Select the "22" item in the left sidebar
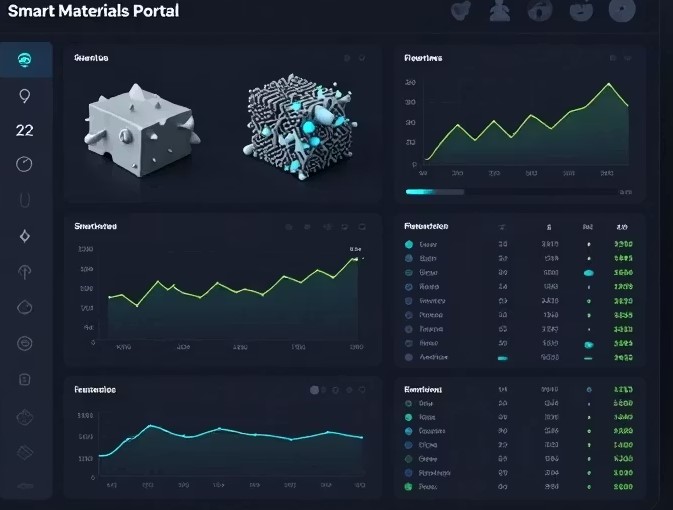Image resolution: width=673 pixels, height=510 pixels. click(25, 130)
